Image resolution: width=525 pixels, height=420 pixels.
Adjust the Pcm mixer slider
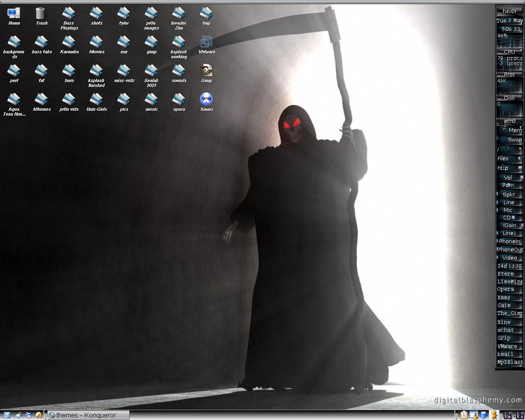[510, 185]
